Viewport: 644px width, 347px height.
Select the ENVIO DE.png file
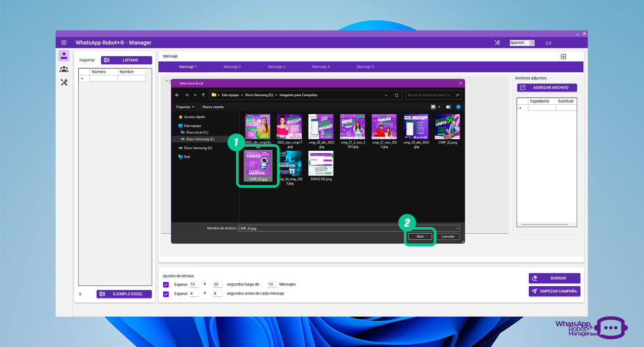point(321,166)
